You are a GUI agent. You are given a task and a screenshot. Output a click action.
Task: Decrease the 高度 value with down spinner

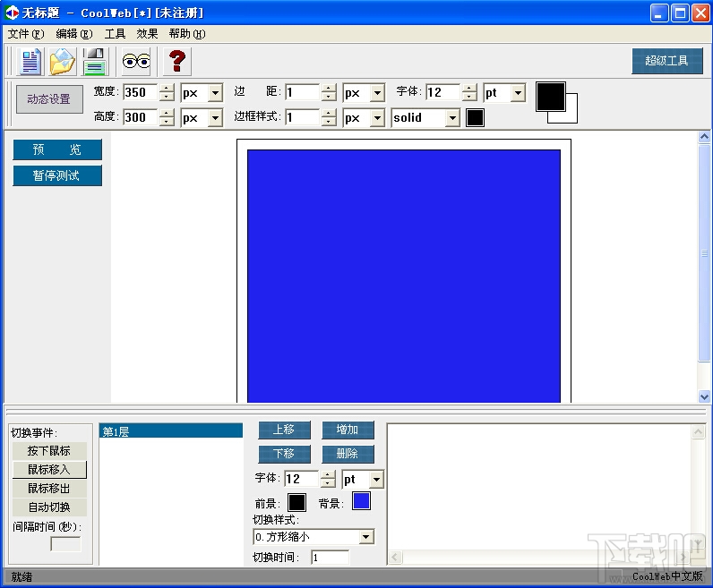pos(167,122)
